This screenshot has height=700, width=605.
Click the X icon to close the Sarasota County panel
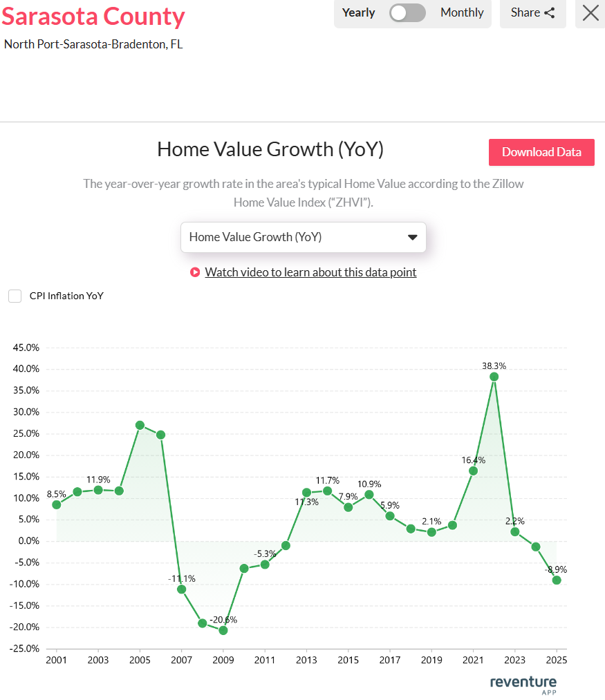[589, 13]
